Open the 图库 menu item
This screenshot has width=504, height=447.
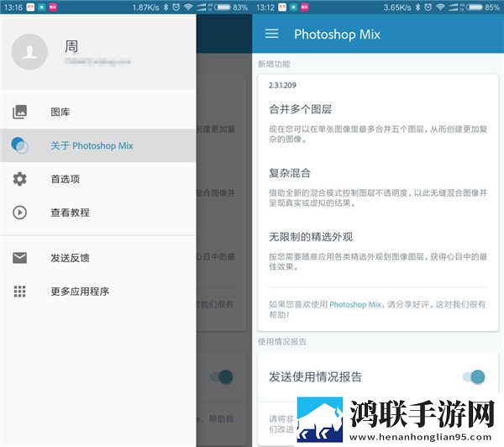(x=98, y=112)
